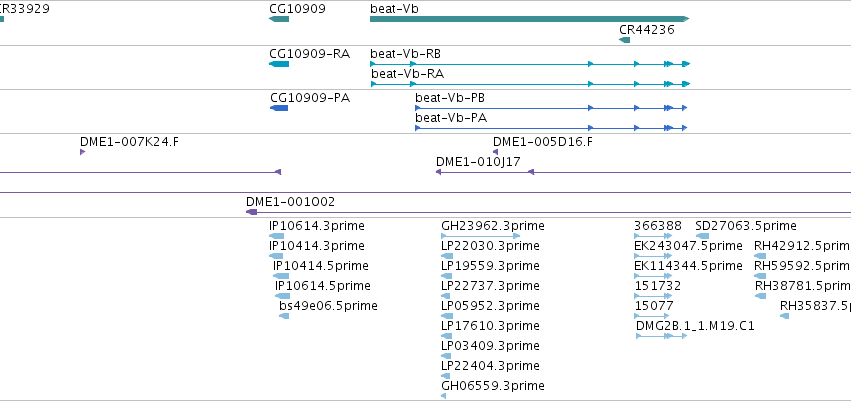Select the SD27063.5prime EST glyph
The width and height of the screenshot is (851, 401).
[702, 236]
